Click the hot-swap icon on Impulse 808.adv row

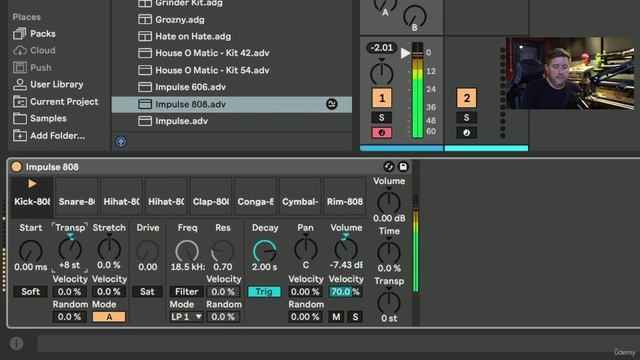[x=332, y=104]
